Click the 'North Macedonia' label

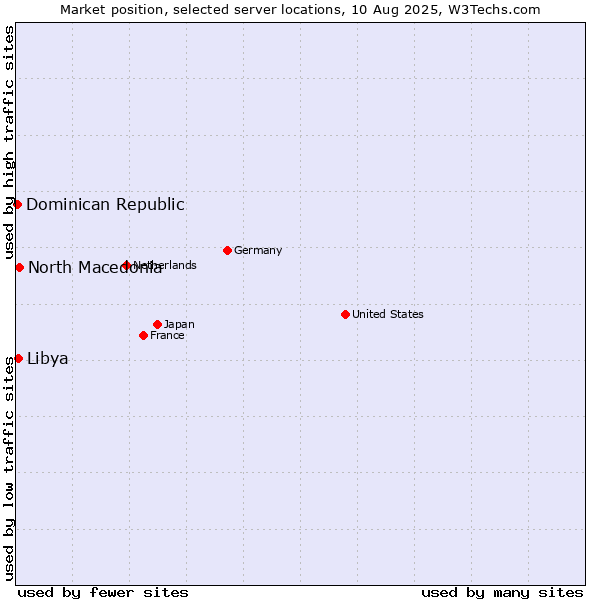tap(95, 267)
